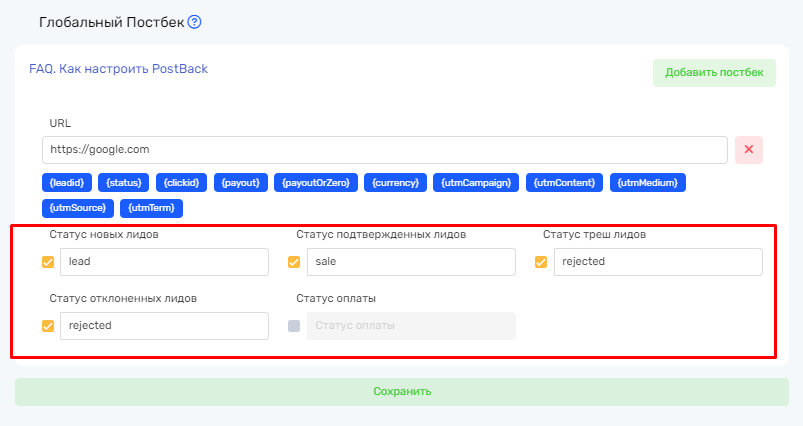
Task: Uncheck the Статус новых лидов checkbox
Action: 48,262
